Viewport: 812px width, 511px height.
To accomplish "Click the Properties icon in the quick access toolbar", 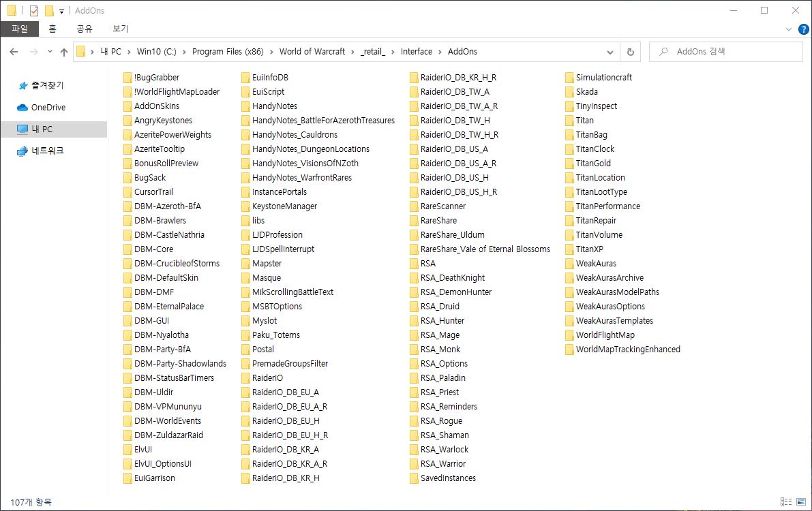I will [x=34, y=10].
